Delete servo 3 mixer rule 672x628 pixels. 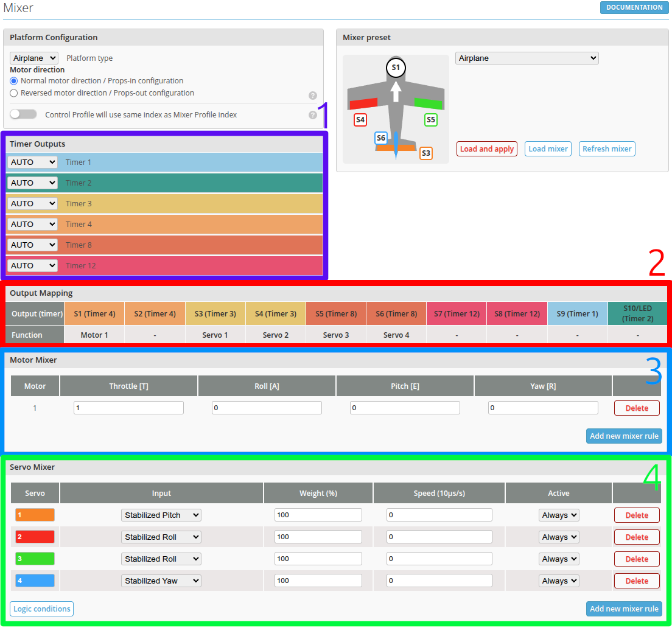(637, 559)
